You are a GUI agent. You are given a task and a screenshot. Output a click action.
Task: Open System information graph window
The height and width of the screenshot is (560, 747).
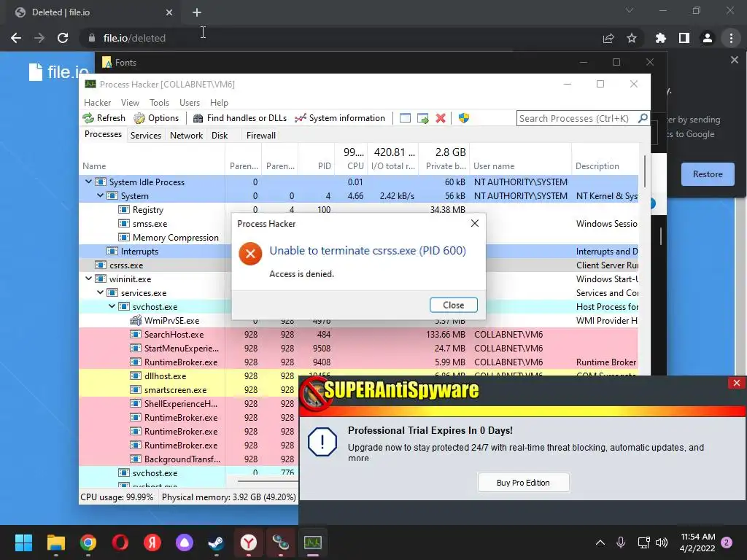pyautogui.click(x=340, y=118)
